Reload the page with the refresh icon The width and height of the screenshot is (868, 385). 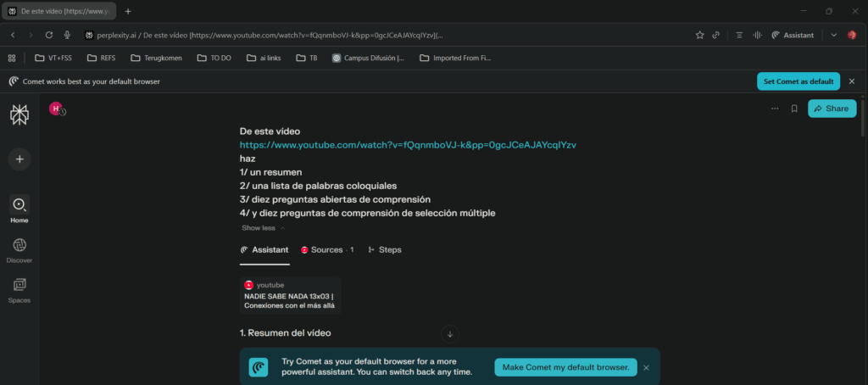tap(49, 35)
